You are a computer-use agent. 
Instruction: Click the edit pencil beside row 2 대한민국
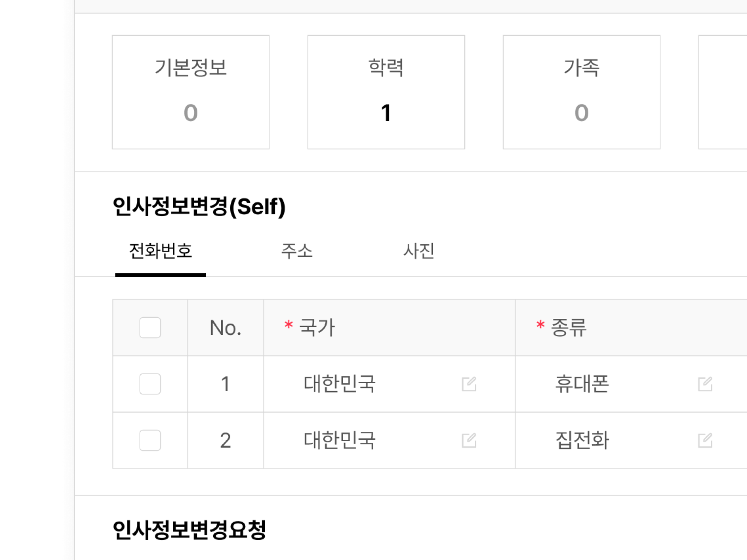point(468,441)
